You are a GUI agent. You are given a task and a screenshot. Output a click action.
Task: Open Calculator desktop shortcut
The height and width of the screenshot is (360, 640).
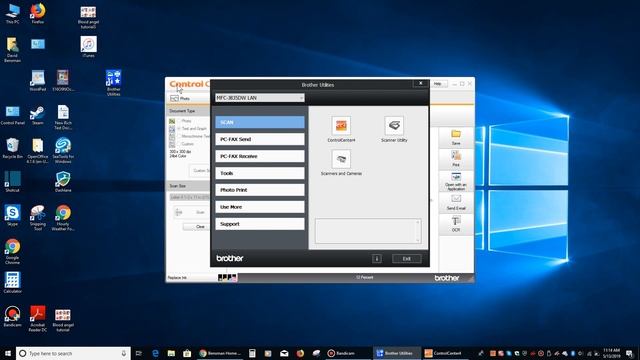12,283
